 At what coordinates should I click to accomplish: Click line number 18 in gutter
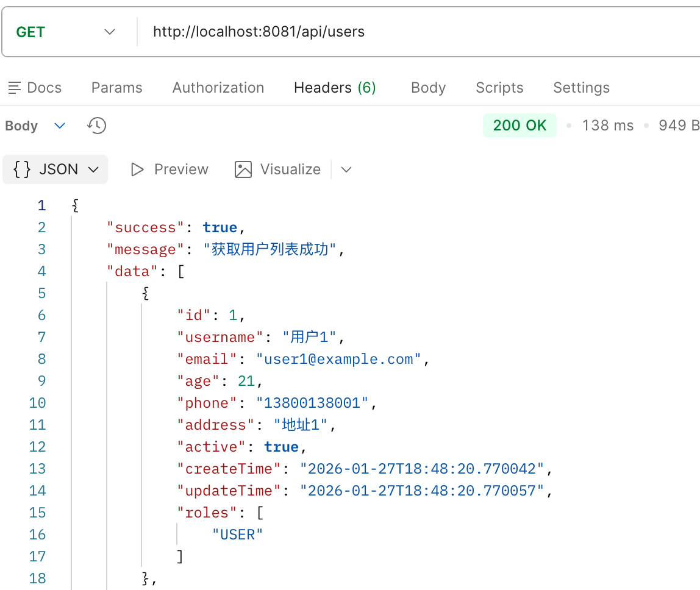pyautogui.click(x=38, y=578)
